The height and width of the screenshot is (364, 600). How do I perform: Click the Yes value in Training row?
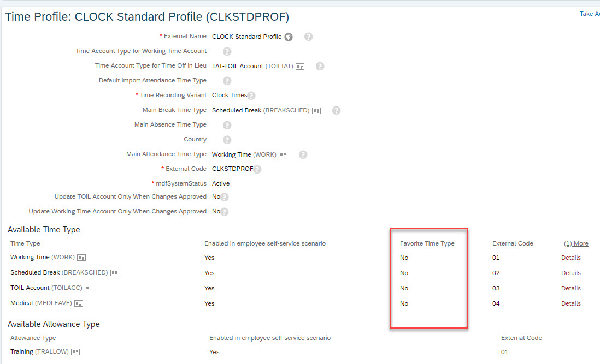214,352
